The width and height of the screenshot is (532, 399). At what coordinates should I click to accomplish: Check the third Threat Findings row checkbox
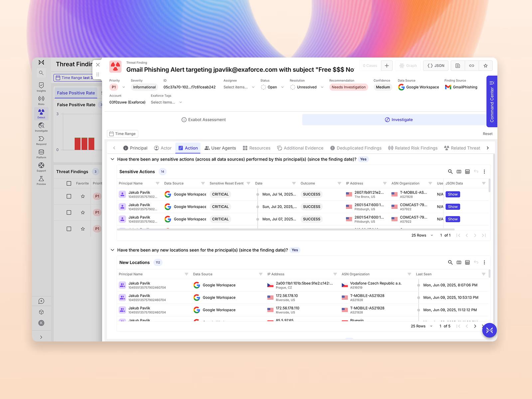point(69,229)
